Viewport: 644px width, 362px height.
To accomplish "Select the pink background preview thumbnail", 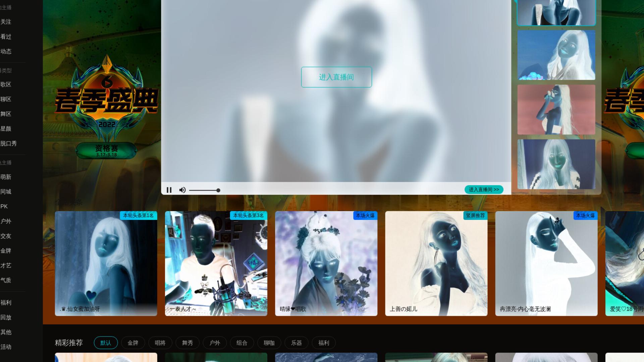I will [556, 110].
